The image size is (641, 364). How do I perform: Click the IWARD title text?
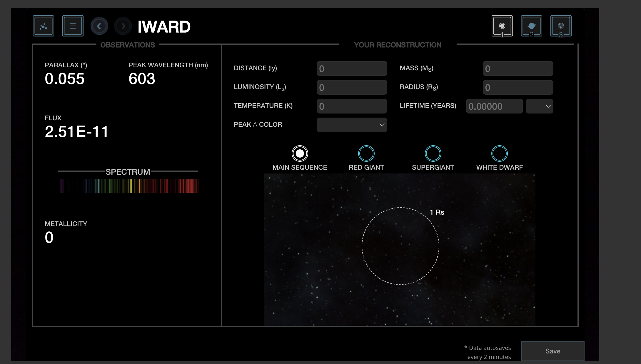coord(164,26)
